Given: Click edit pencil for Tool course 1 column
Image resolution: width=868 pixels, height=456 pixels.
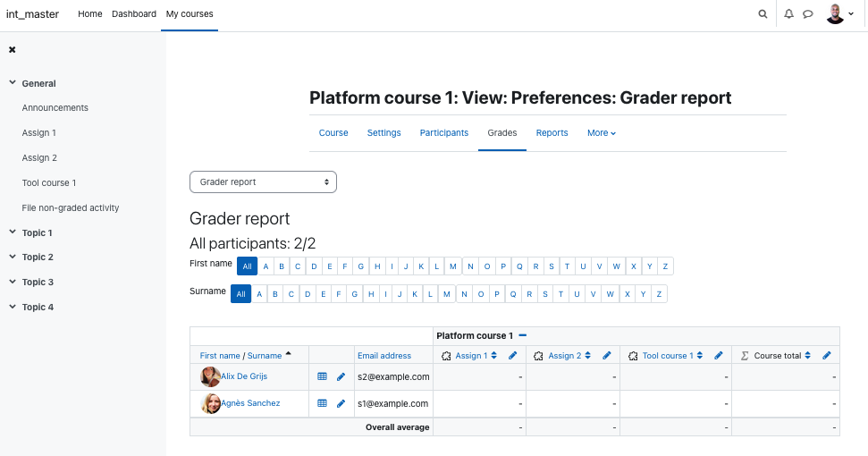Looking at the screenshot, I should click(x=719, y=355).
